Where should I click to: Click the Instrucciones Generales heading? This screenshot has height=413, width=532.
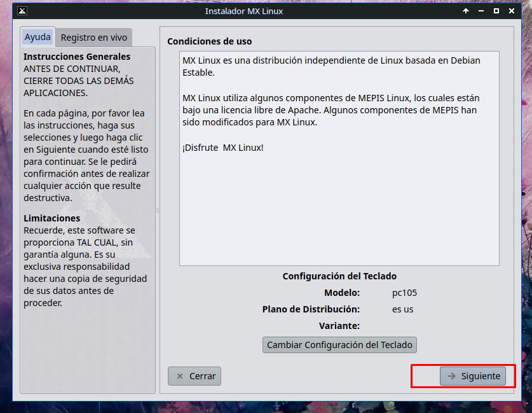point(77,57)
